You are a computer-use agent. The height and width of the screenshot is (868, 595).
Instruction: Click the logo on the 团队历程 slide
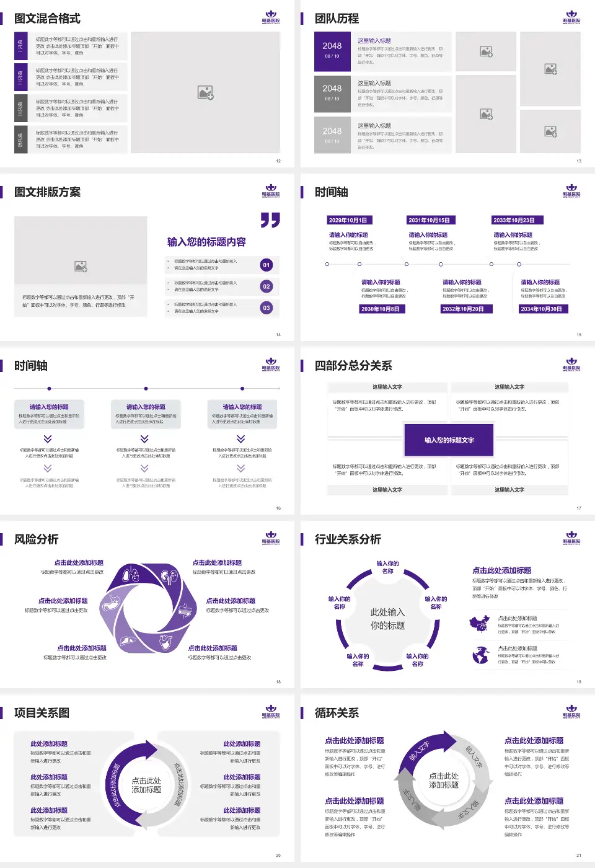571,17
